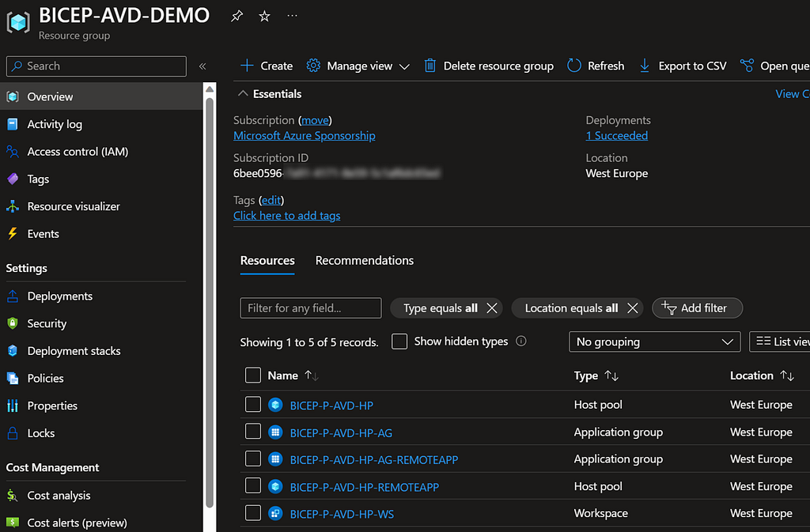Viewport: 810px width, 532px height.
Task: Click the Manage view gear icon
Action: coord(313,66)
